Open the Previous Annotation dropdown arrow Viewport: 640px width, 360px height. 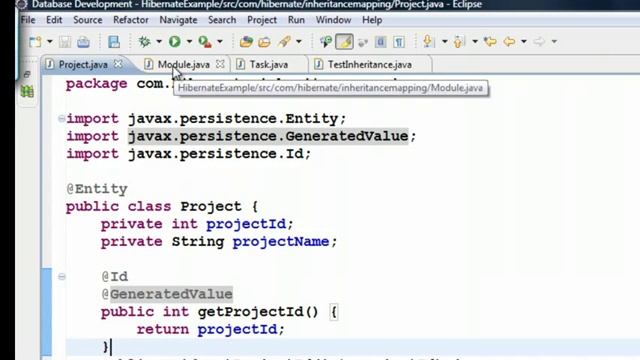click(475, 42)
